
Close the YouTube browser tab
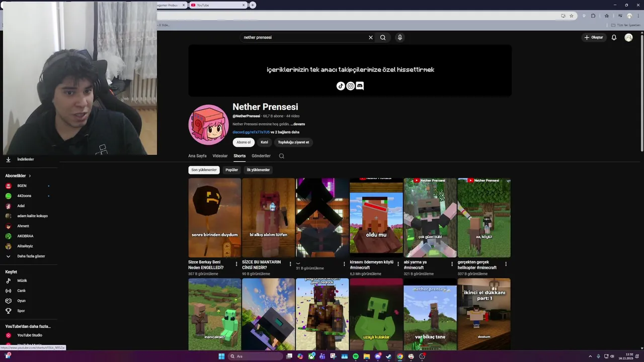point(244,5)
